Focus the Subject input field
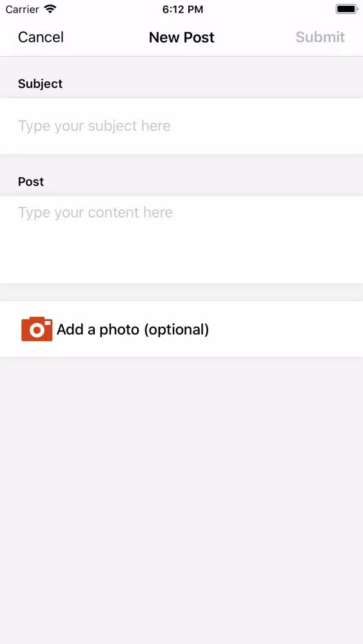The image size is (363, 644). coord(181,126)
